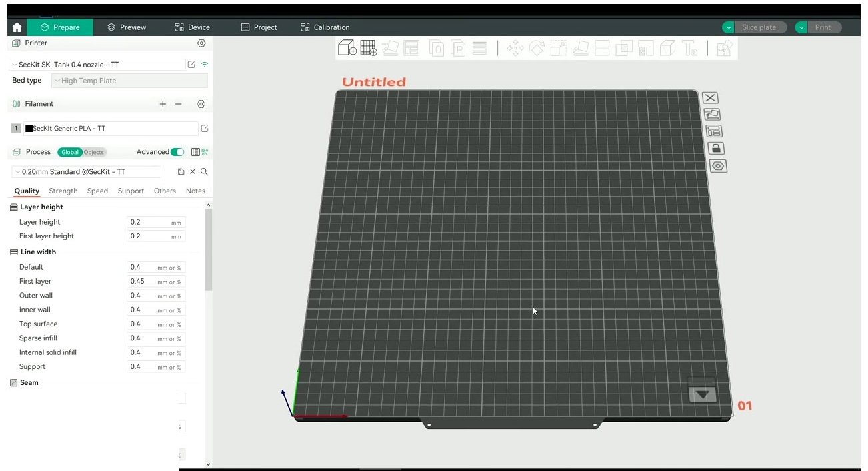This screenshot has width=868, height=471.
Task: Remove a filament with the minus icon
Action: click(179, 104)
